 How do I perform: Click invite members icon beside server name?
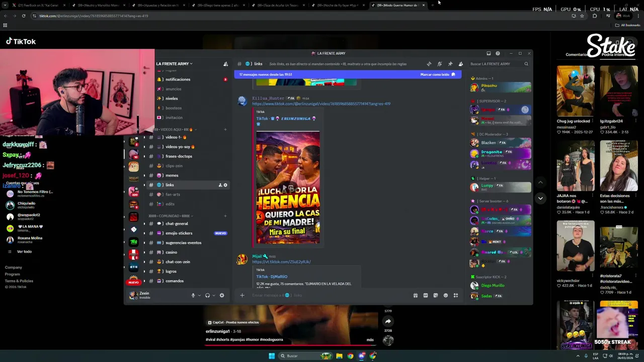coord(225,64)
